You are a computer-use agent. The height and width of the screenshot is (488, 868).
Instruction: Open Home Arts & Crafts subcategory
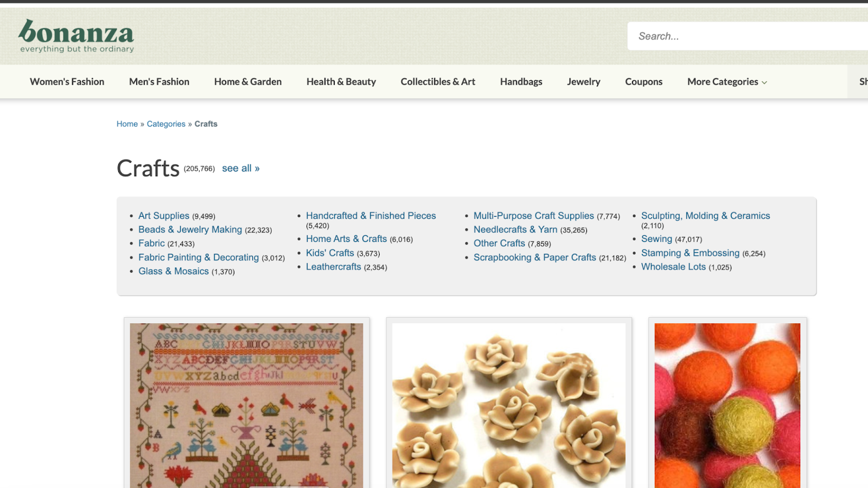(346, 239)
